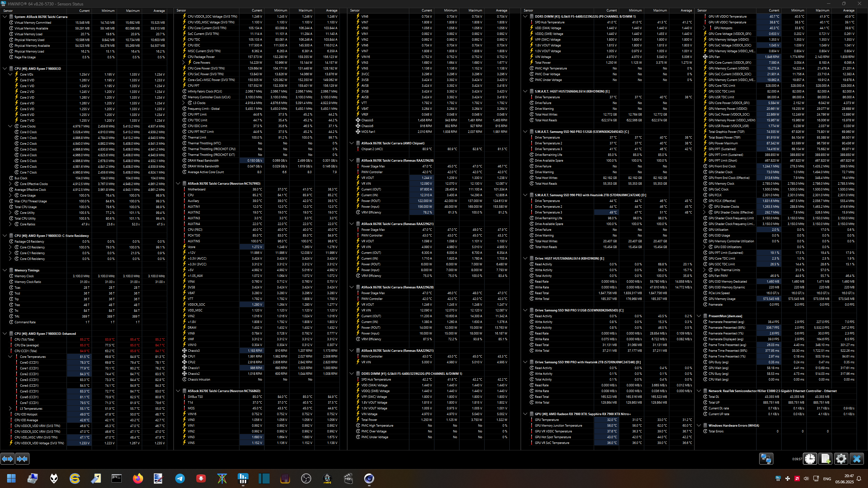Open sensor settings gear button
The width and height of the screenshot is (868, 488).
pyautogui.click(x=841, y=459)
